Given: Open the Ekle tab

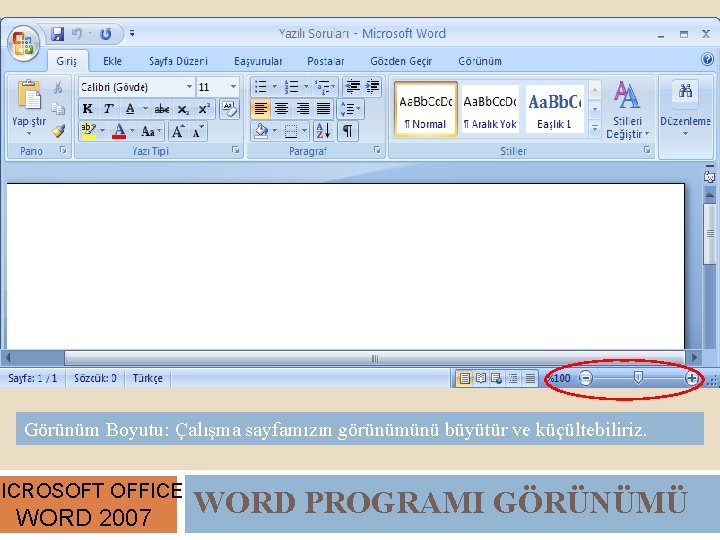Looking at the screenshot, I should tap(112, 61).
